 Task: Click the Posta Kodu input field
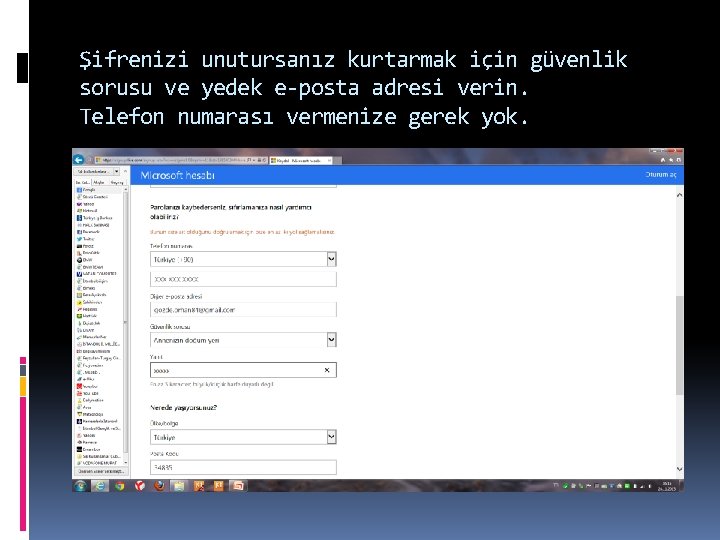[243, 467]
